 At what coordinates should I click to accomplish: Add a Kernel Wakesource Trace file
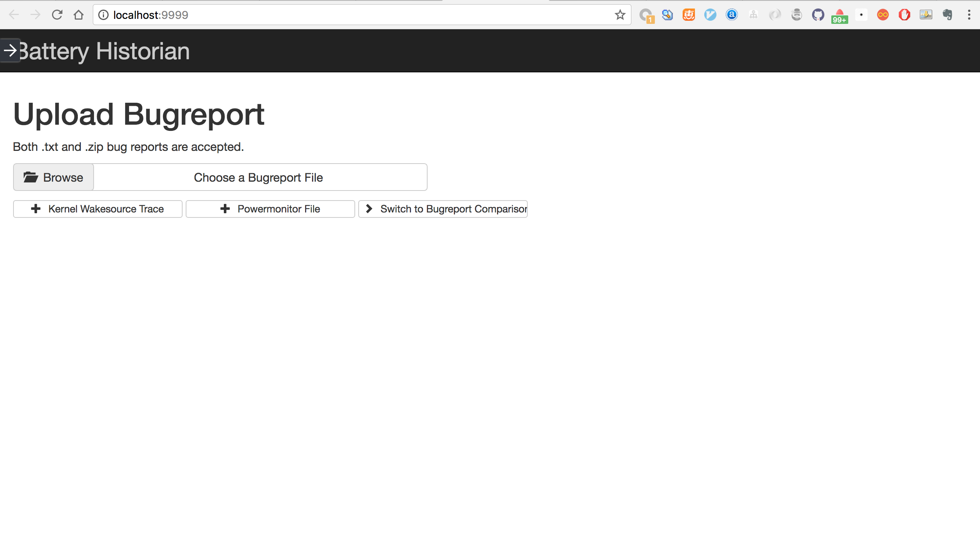pos(98,209)
